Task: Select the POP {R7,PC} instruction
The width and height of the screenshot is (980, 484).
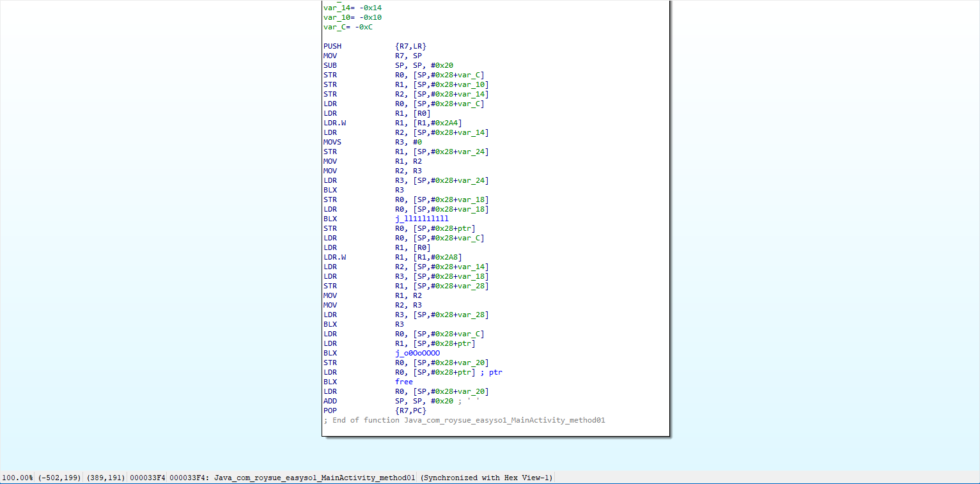Action: (x=375, y=410)
